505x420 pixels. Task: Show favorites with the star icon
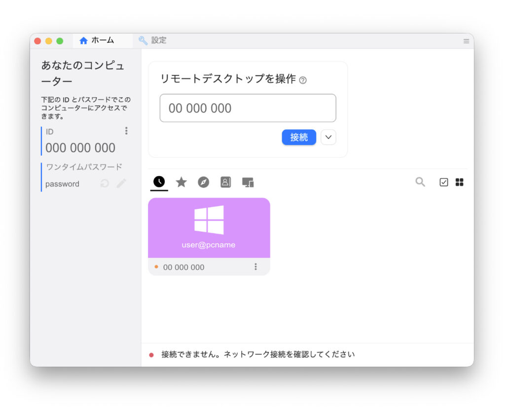(181, 182)
